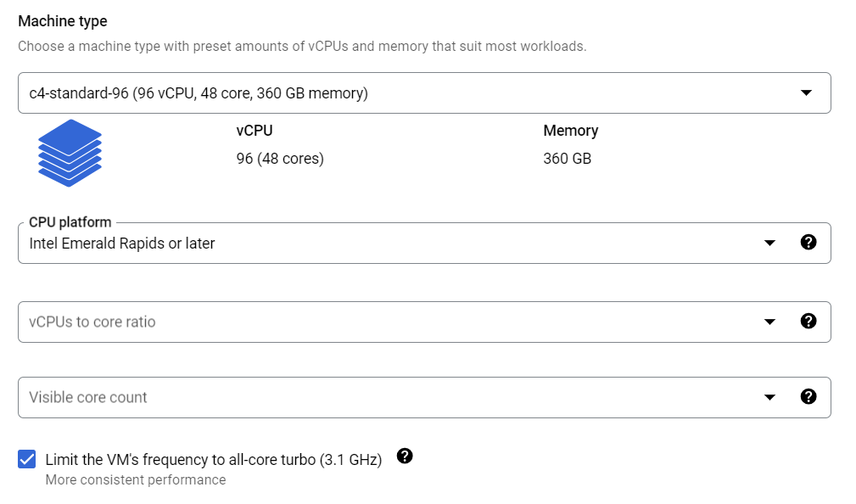Open the Visible core count dropdown arrow
856x504 pixels.
[769, 397]
